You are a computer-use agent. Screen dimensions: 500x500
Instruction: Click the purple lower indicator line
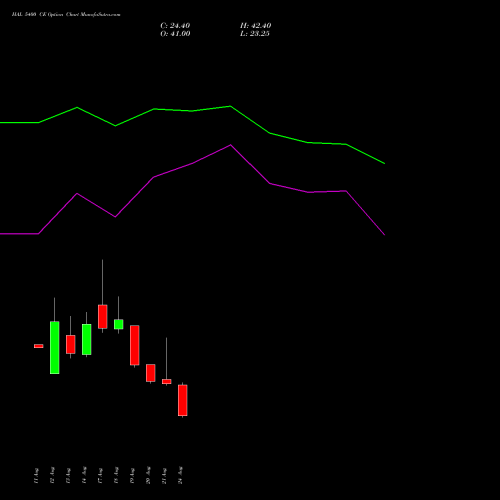[x=192, y=163]
